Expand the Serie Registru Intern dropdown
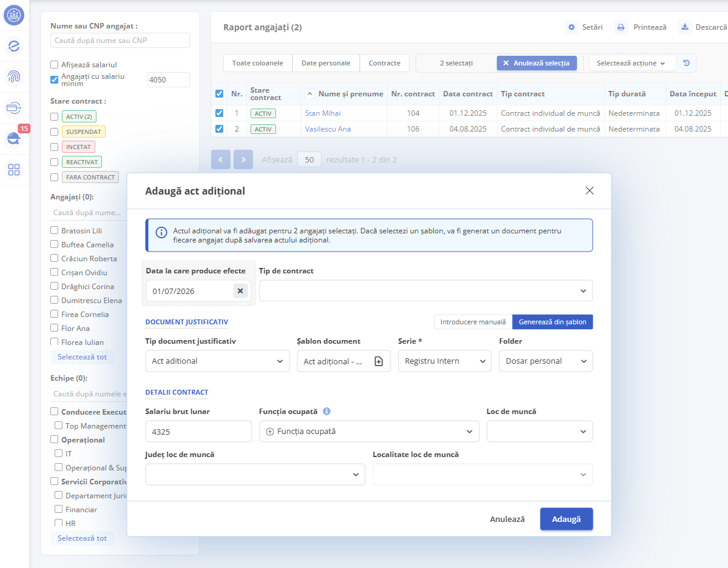The image size is (728, 568). pyautogui.click(x=444, y=361)
